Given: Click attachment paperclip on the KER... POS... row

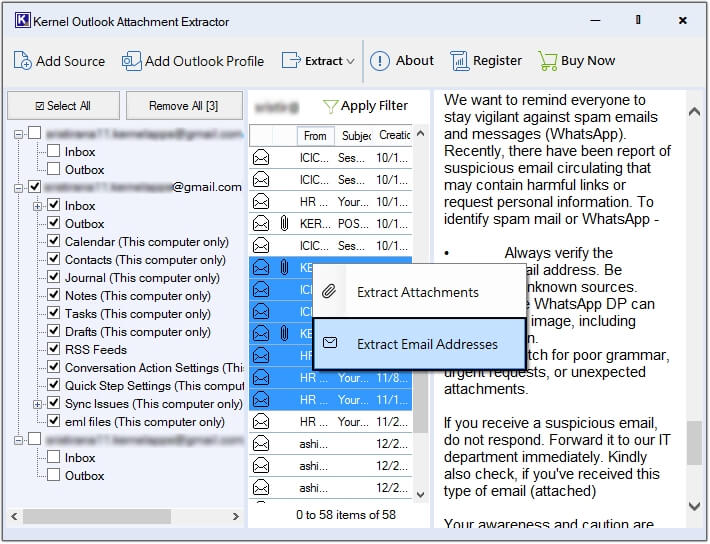Looking at the screenshot, I should 284,223.
